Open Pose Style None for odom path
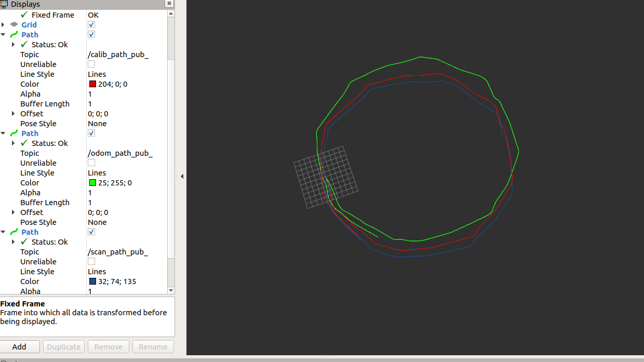This screenshot has height=362, width=644. coord(97,222)
